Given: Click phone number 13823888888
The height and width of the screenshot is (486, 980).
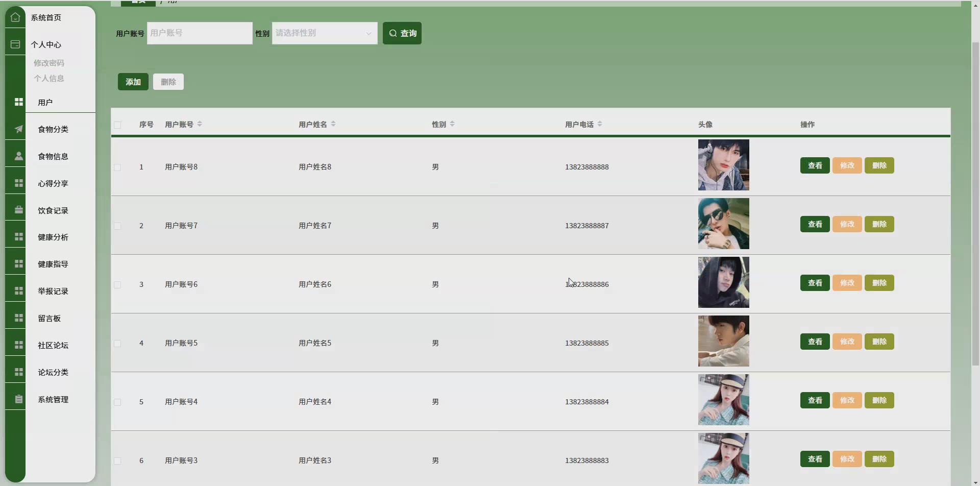Looking at the screenshot, I should pyautogui.click(x=587, y=167).
